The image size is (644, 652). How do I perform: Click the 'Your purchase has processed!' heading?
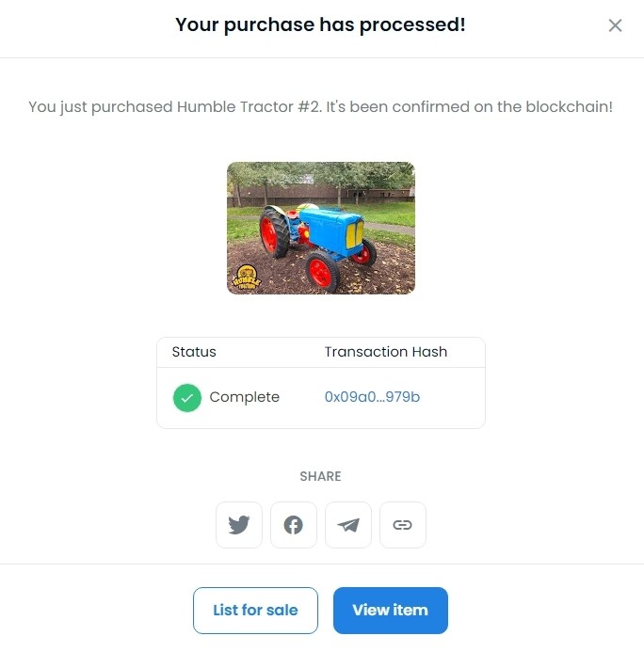pyautogui.click(x=320, y=24)
